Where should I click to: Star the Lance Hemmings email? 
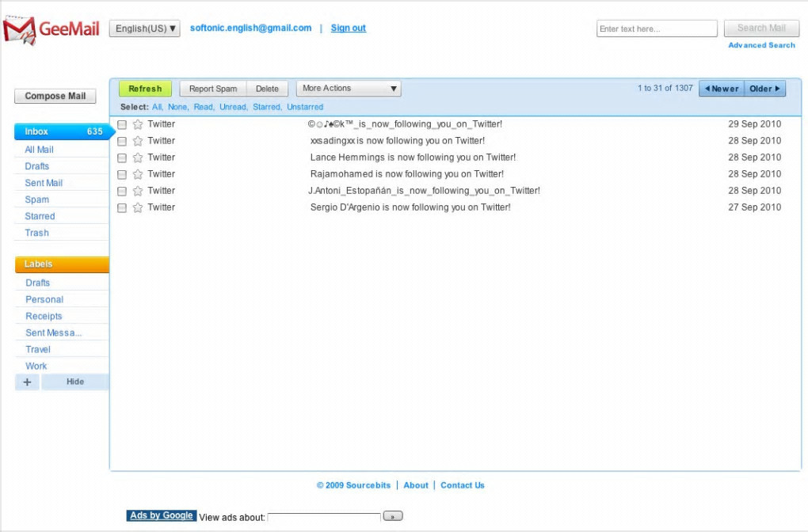coord(138,158)
